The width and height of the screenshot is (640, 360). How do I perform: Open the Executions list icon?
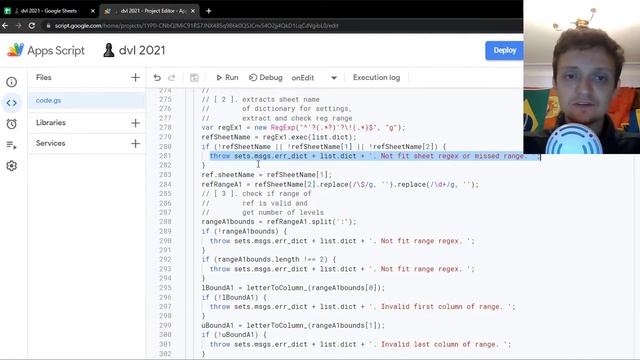tap(11, 145)
